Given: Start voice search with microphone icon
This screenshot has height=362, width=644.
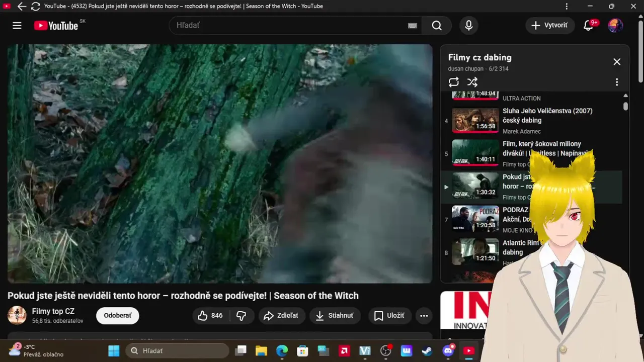Looking at the screenshot, I should pos(469,25).
